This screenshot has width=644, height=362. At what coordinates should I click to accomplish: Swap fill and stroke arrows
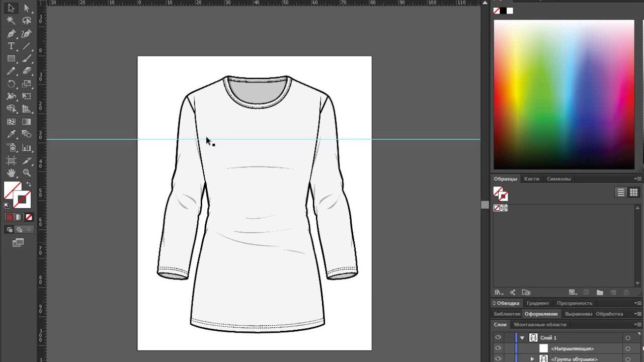pyautogui.click(x=28, y=185)
